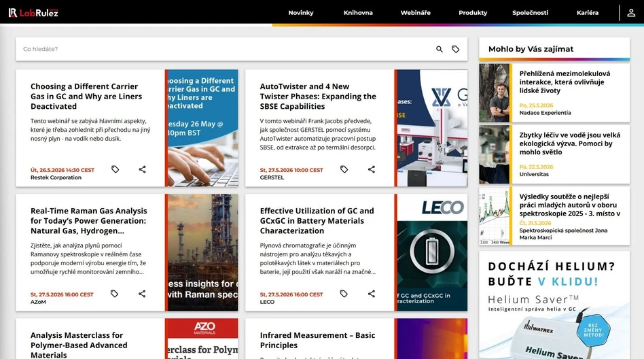Click tag icon on GERSTEL card
The image size is (644, 359).
344,169
